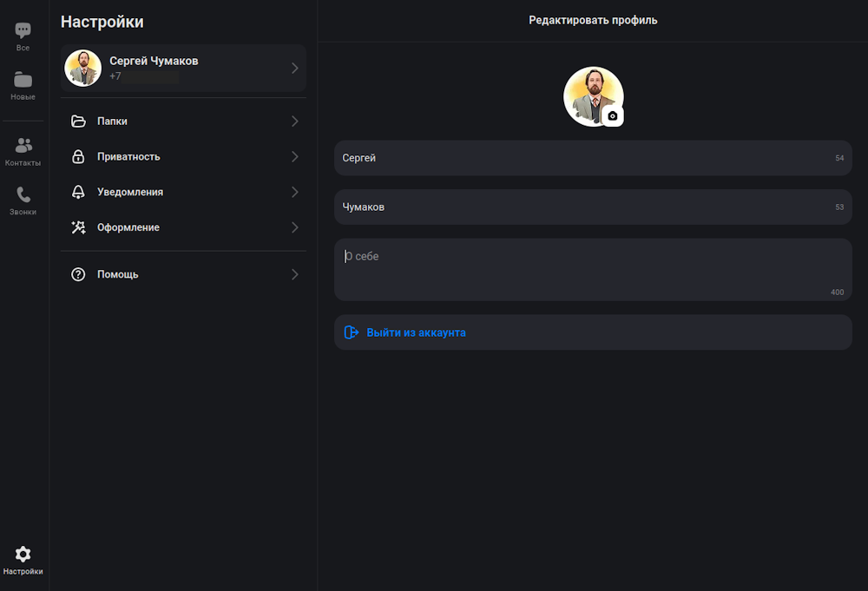The image size is (868, 591).
Task: Open the New chats folder icon
Action: coord(23,80)
